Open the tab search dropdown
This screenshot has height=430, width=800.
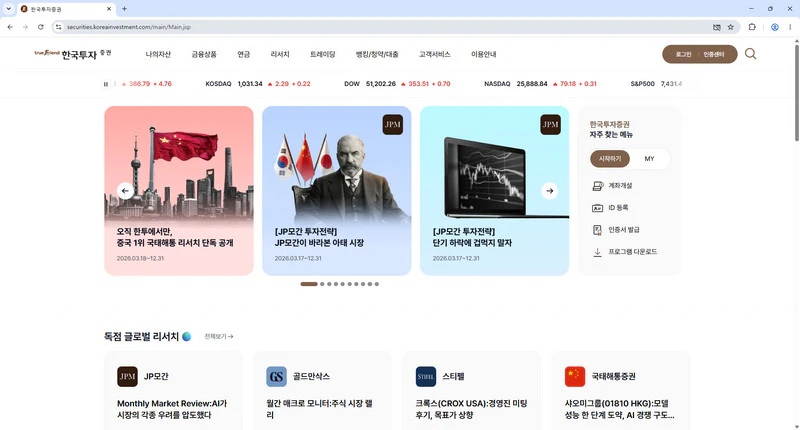(8, 9)
